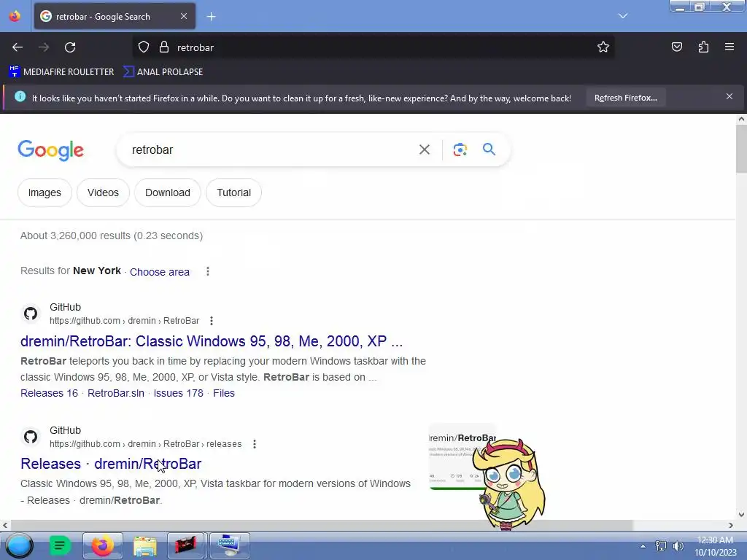Open location options three-dot menu
Image resolution: width=747 pixels, height=560 pixels.
point(208,271)
